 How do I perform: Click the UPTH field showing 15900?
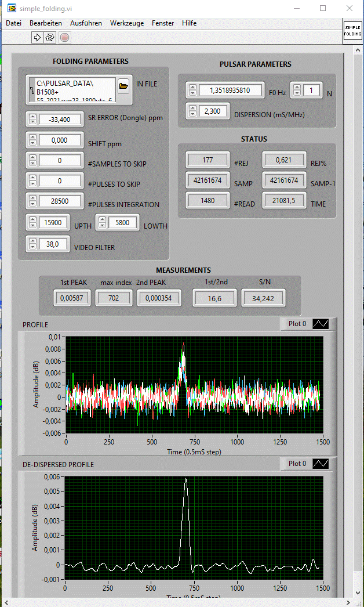click(x=53, y=222)
